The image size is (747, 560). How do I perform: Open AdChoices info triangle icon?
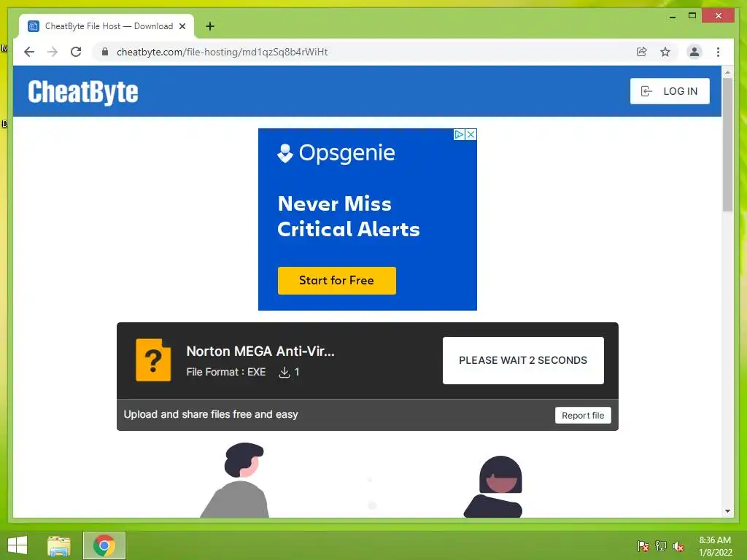click(460, 134)
